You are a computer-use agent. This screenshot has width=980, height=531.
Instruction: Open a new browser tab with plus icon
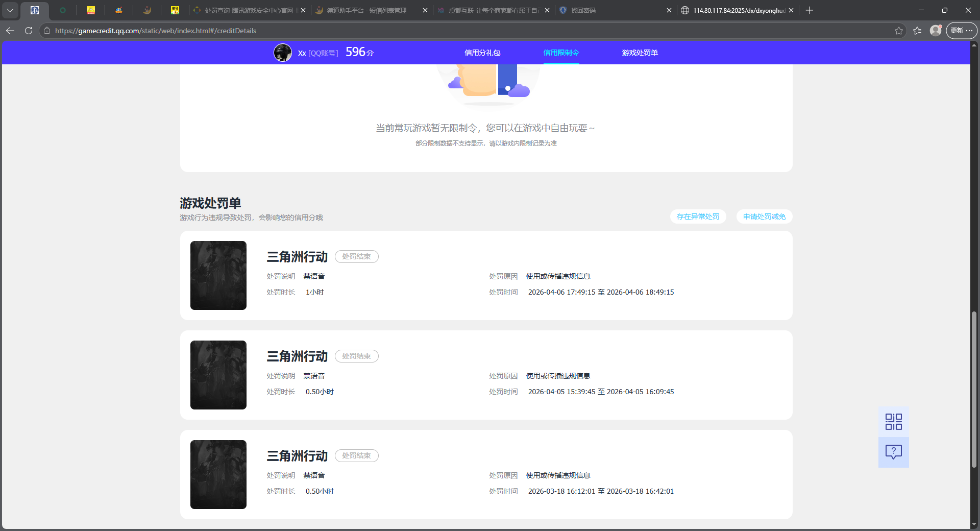pos(810,10)
